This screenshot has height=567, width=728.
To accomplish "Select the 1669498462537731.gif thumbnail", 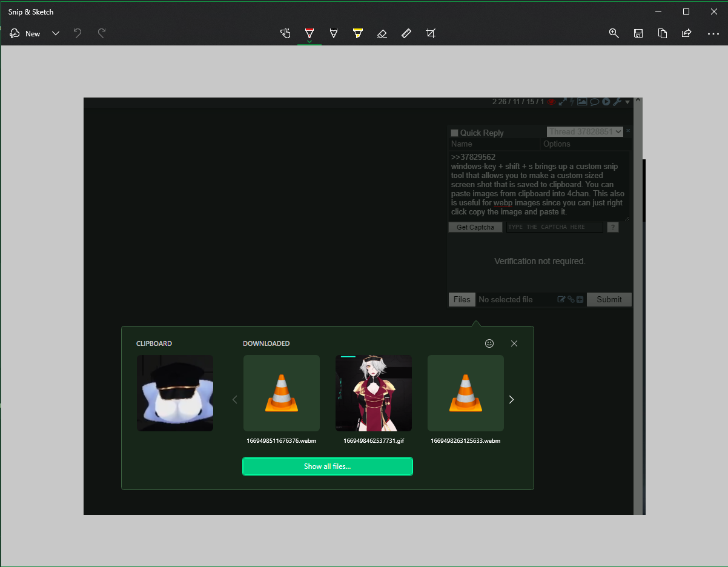I will point(374,393).
